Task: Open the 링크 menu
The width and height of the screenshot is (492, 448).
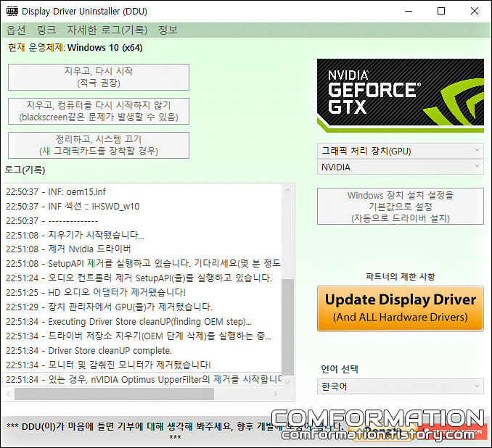Action: 46,30
